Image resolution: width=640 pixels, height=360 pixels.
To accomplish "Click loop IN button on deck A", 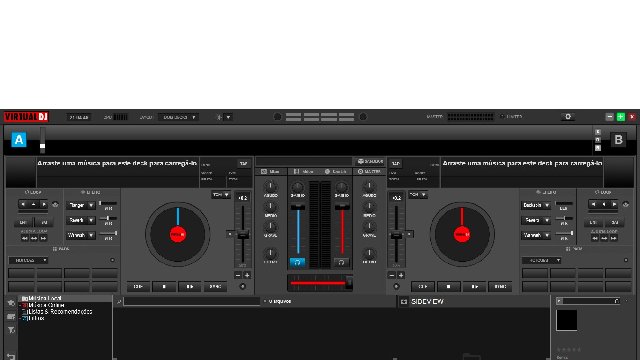I will click(x=23, y=222).
